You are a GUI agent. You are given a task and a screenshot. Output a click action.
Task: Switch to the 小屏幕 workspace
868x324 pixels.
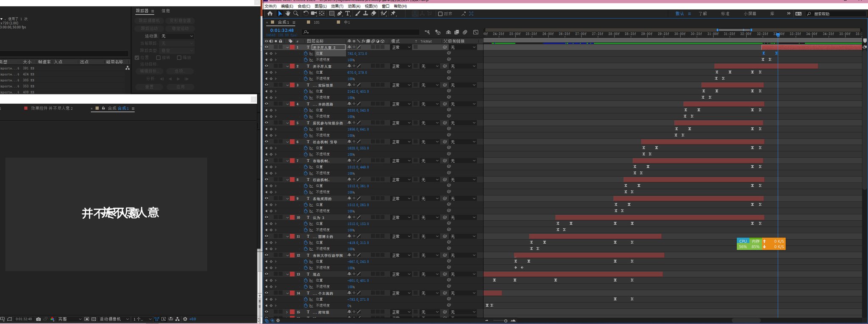pyautogui.click(x=750, y=14)
